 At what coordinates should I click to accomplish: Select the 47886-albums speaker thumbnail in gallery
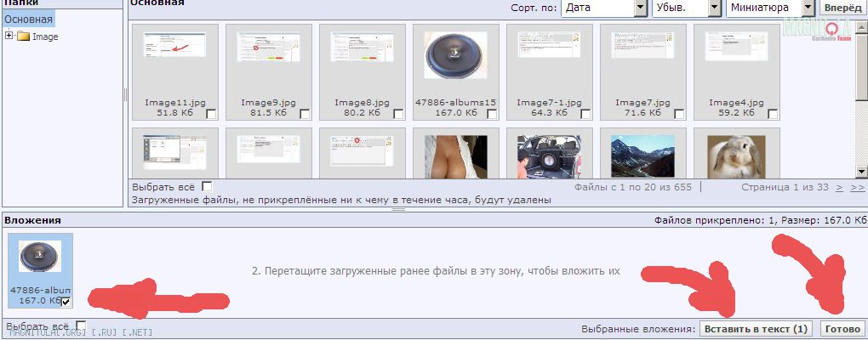pyautogui.click(x=455, y=58)
